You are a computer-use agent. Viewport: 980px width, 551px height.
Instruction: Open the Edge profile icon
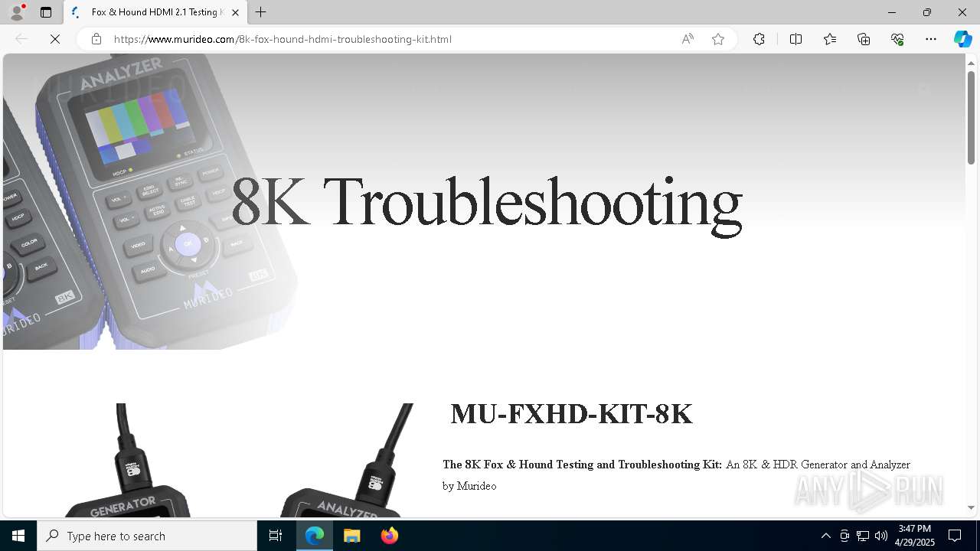click(x=17, y=12)
